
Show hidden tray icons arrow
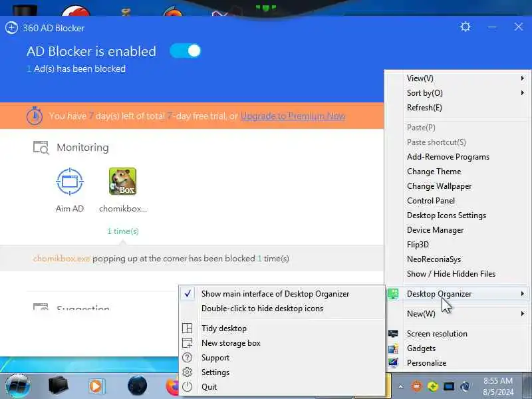pos(401,386)
